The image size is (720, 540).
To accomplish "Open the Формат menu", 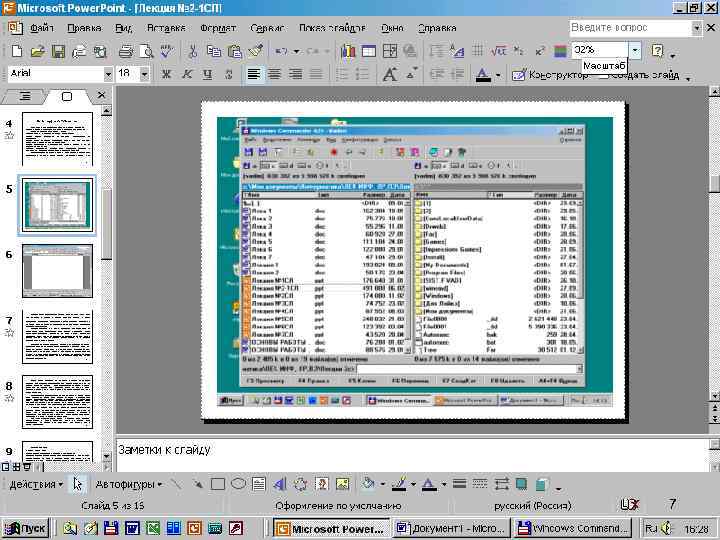I will click(x=218, y=28).
